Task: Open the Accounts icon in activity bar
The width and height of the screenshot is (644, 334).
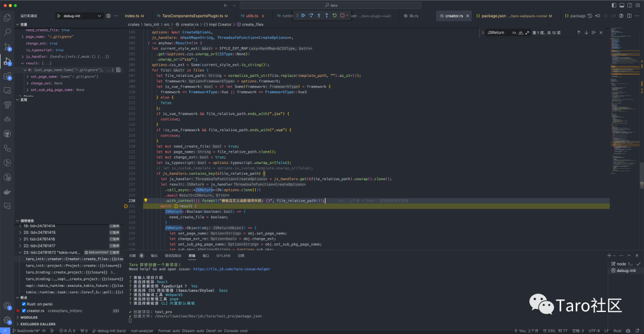Action: pos(7,305)
